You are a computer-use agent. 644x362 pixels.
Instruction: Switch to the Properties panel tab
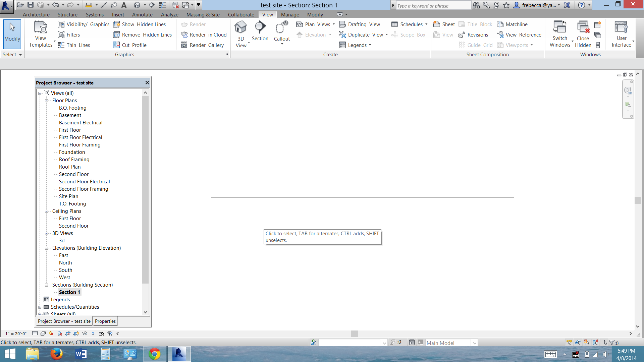[105, 321]
